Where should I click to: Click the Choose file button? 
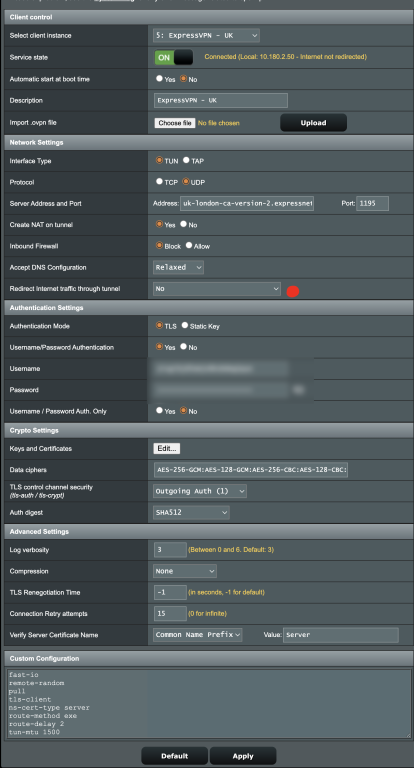tap(175, 123)
